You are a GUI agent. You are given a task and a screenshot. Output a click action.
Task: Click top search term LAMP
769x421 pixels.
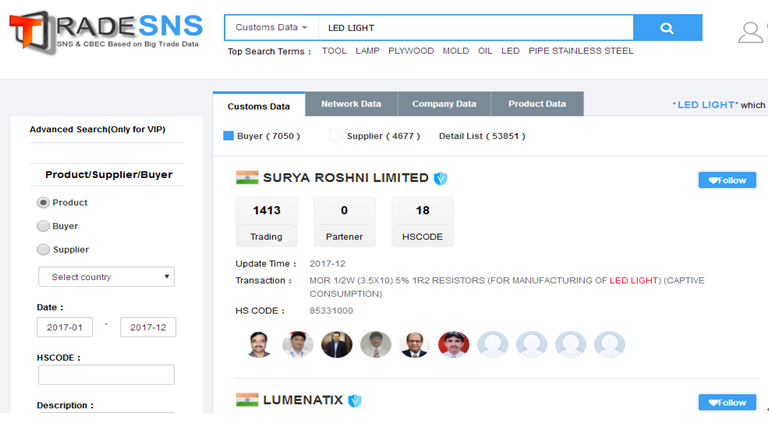pos(367,51)
